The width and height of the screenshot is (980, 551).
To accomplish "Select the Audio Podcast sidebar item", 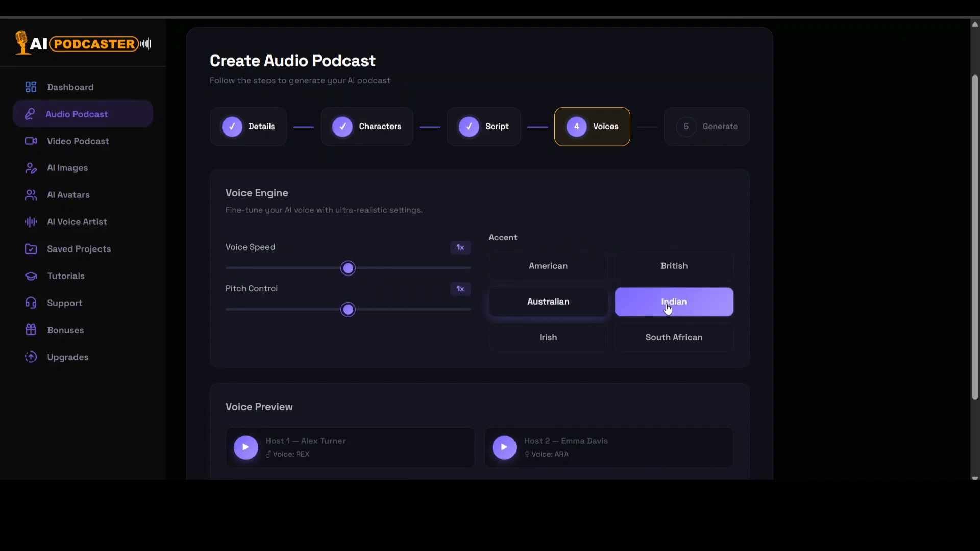I will (x=83, y=114).
